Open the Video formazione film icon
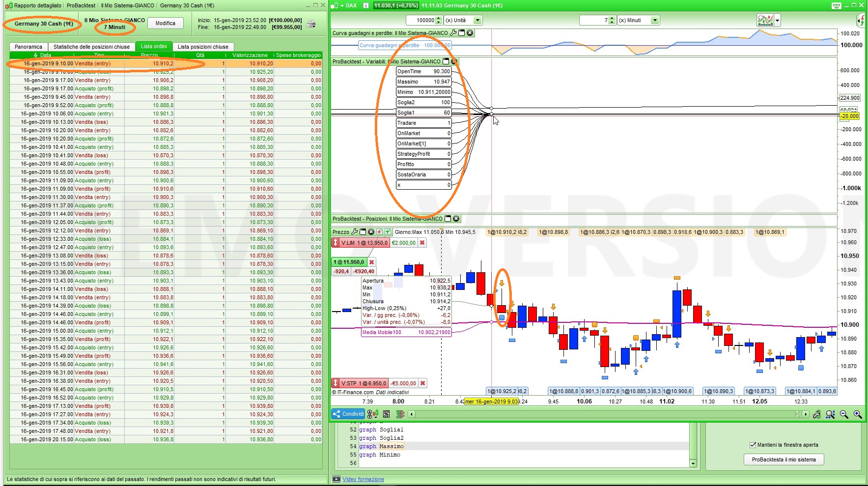The image size is (868, 486). point(336,479)
